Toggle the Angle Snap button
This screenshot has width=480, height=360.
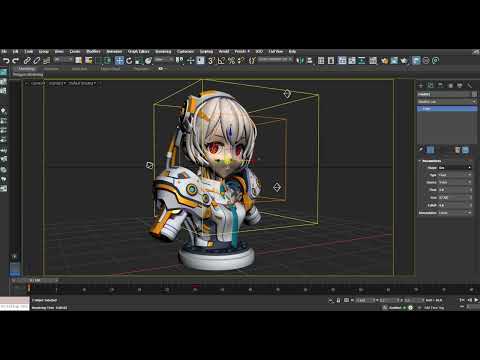tap(221, 60)
